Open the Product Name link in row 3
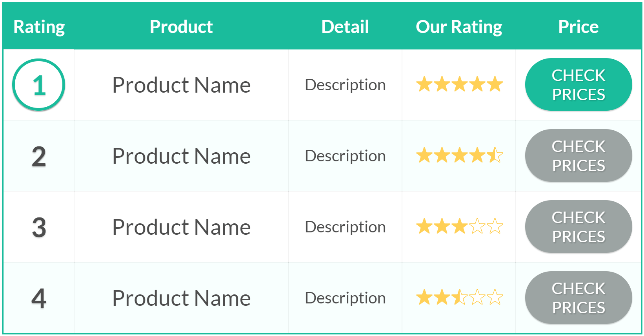The image size is (644, 336). coord(181,227)
